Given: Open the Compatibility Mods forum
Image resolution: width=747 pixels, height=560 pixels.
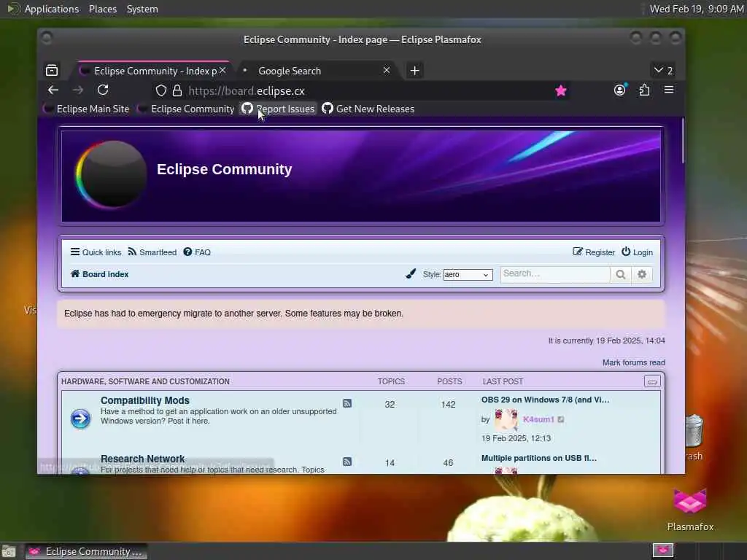Looking at the screenshot, I should [x=145, y=400].
